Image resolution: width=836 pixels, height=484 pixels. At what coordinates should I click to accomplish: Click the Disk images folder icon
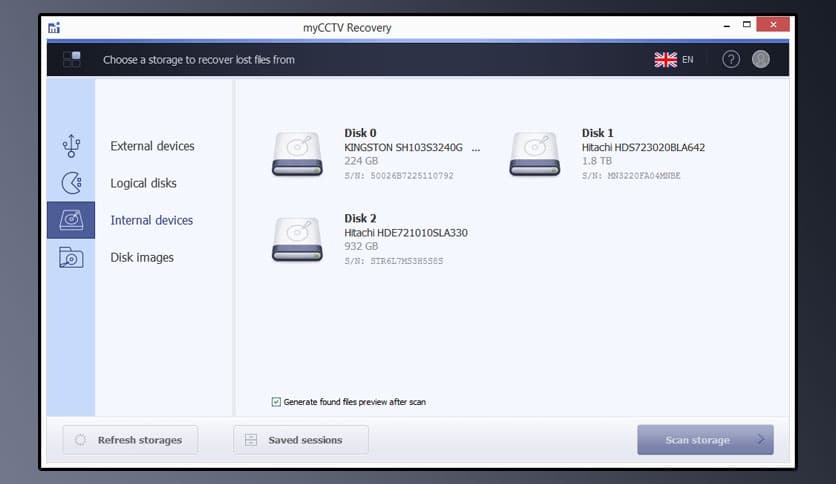coord(71,257)
